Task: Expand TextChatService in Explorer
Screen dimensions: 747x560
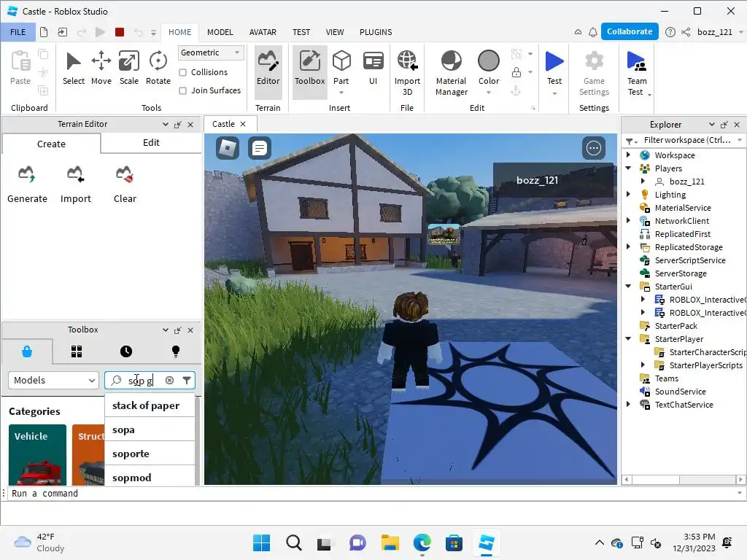Action: point(628,404)
